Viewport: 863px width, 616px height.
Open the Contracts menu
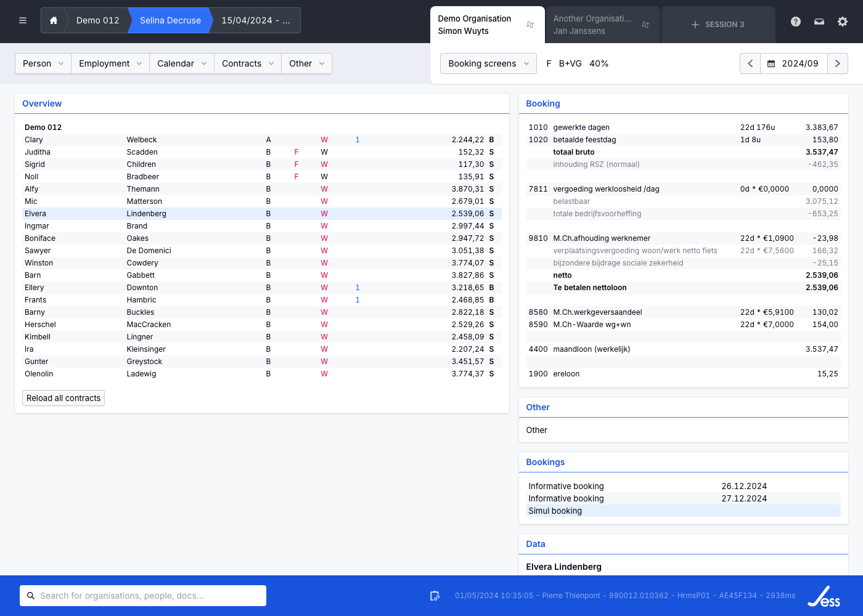tap(247, 63)
